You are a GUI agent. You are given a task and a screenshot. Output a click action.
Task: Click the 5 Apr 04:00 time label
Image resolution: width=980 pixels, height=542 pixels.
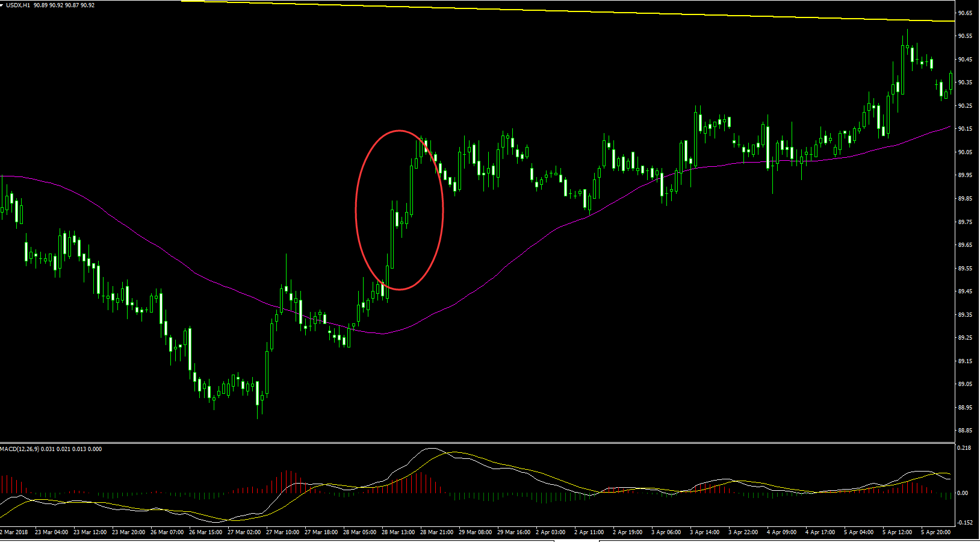coord(858,532)
